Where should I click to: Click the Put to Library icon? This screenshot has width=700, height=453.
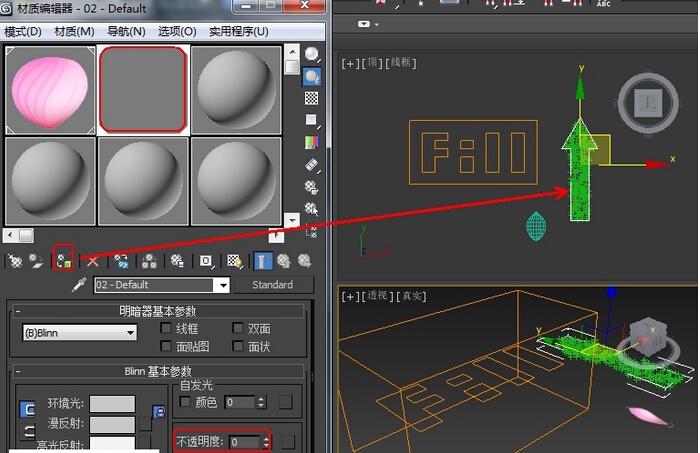[177, 261]
